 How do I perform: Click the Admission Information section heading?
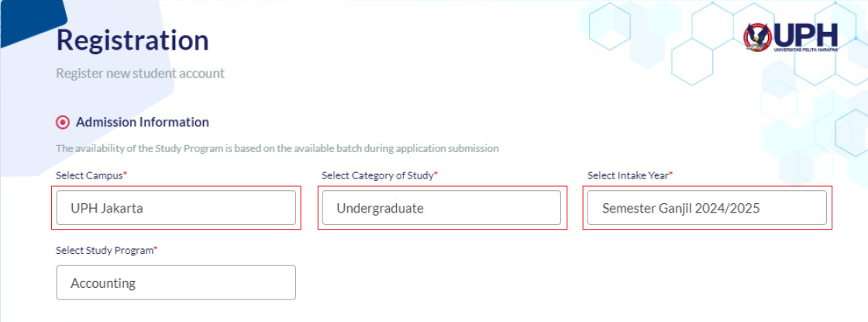coord(143,122)
